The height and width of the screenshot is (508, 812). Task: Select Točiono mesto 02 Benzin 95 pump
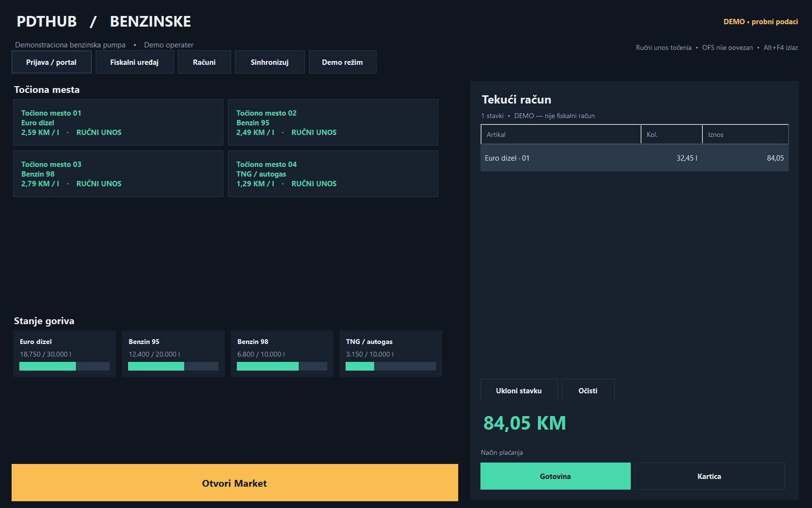click(x=333, y=122)
